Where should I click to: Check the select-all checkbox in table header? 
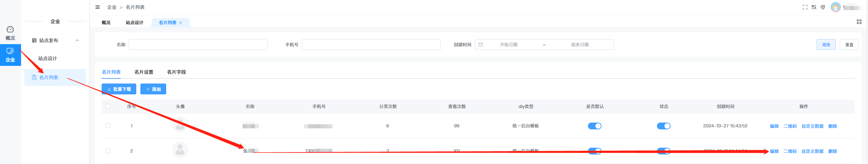[x=108, y=106]
